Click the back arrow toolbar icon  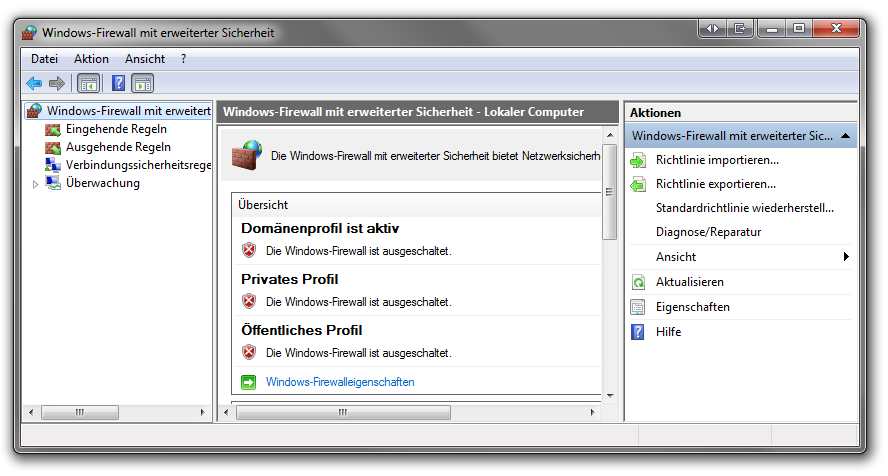34,83
